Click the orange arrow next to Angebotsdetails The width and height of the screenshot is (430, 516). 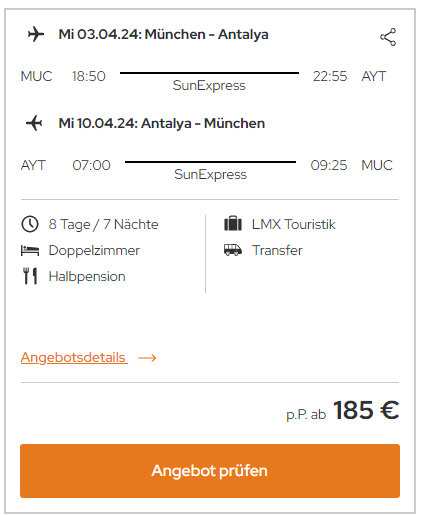pyautogui.click(x=147, y=358)
